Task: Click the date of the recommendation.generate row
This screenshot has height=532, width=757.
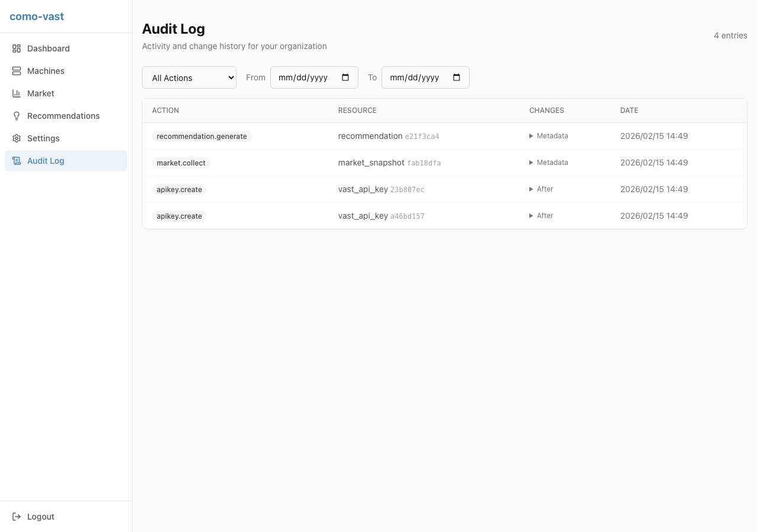Action: pos(654,136)
